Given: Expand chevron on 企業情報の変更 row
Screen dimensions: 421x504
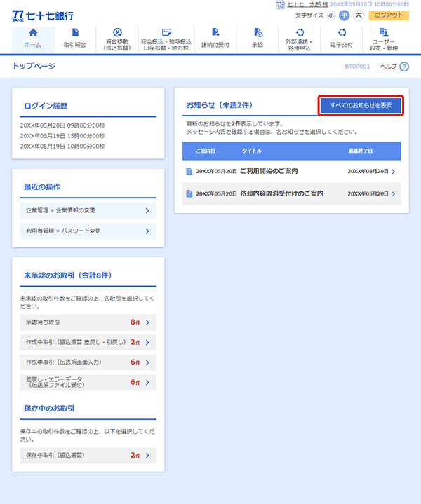Looking at the screenshot, I should (147, 210).
